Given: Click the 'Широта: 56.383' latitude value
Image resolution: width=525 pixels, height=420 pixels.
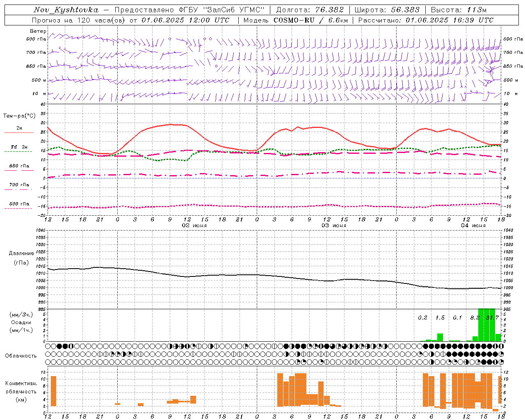Looking at the screenshot, I should [x=386, y=10].
